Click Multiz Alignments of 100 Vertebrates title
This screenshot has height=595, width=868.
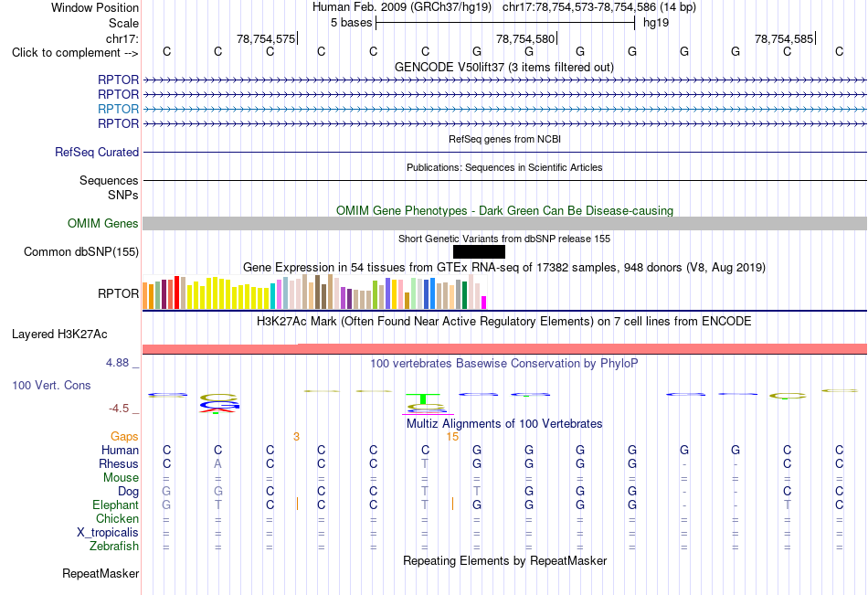click(x=504, y=424)
